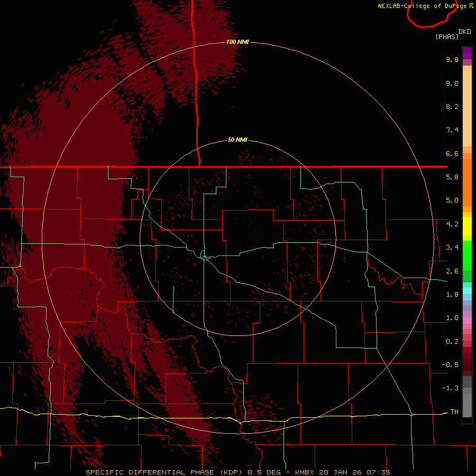Click the KMBX 20 JAN 26 07:35 timestamp
Viewport: 476px width, 476px height.
pos(342,472)
